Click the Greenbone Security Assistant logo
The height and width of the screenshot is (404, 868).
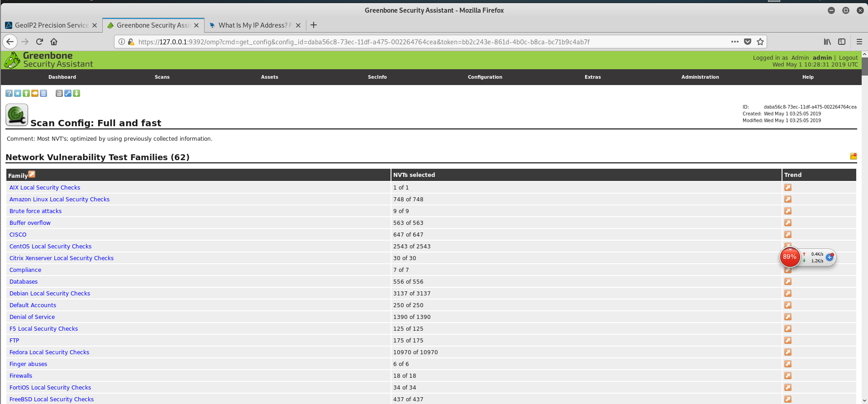[48, 60]
